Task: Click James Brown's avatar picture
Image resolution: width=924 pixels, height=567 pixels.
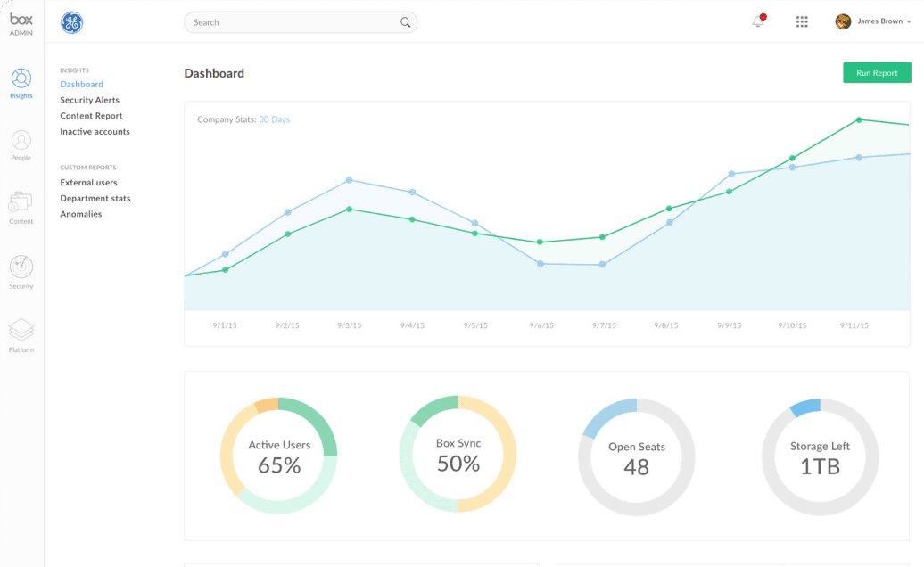Action: pos(843,21)
